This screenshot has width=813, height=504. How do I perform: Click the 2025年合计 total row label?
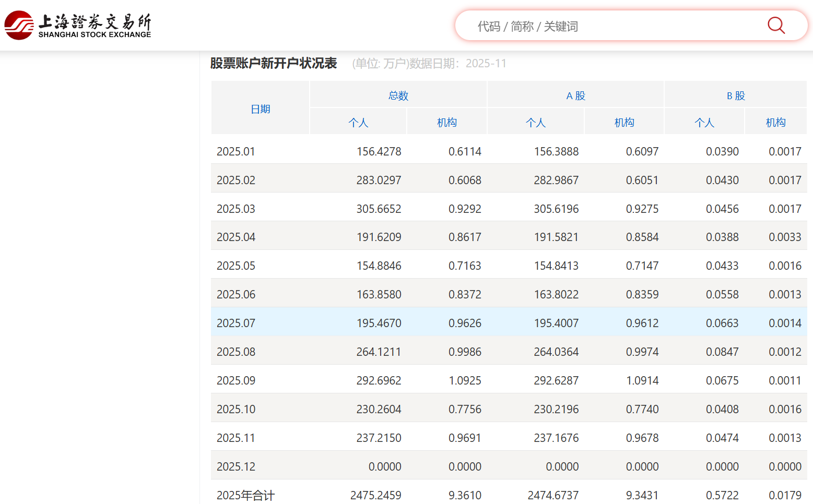point(245,495)
